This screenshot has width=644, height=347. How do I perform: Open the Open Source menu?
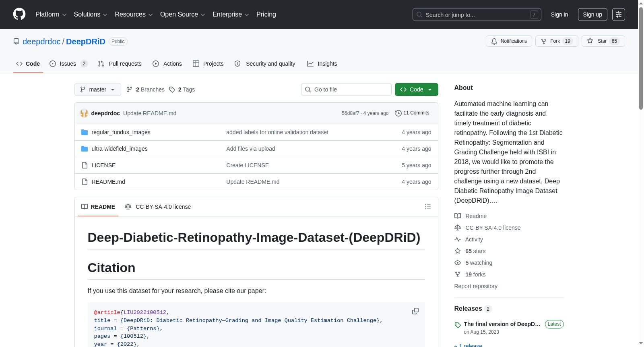(183, 15)
